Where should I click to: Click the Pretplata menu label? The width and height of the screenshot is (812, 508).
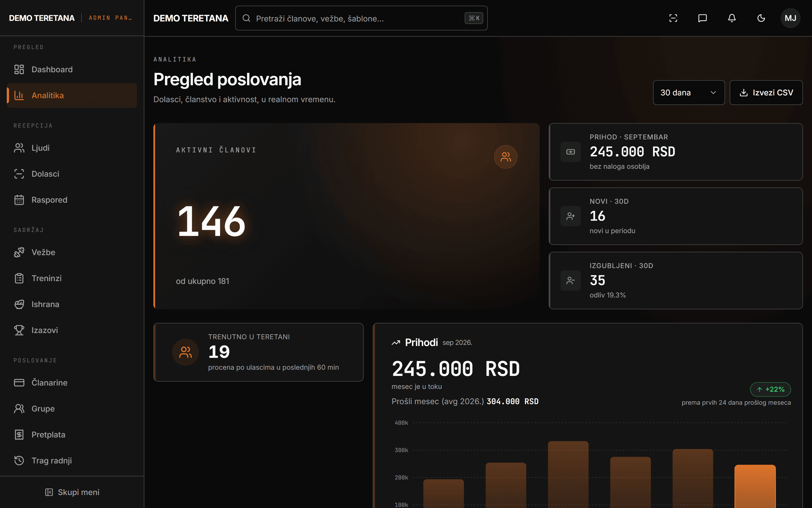(x=48, y=435)
